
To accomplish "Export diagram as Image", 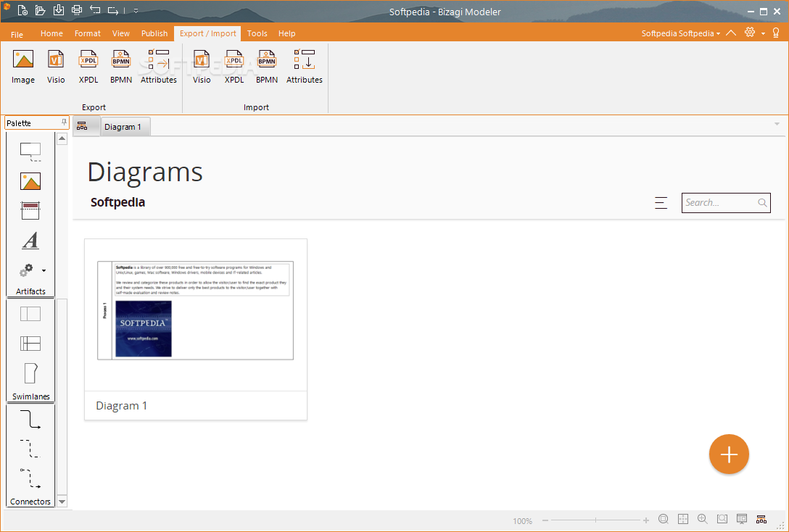I will click(x=23, y=67).
